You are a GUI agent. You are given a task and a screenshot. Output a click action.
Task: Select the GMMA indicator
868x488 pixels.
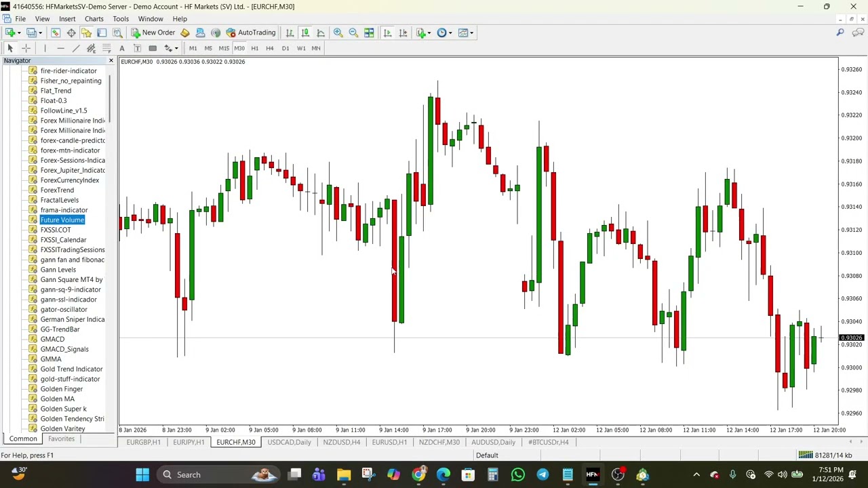(x=51, y=359)
